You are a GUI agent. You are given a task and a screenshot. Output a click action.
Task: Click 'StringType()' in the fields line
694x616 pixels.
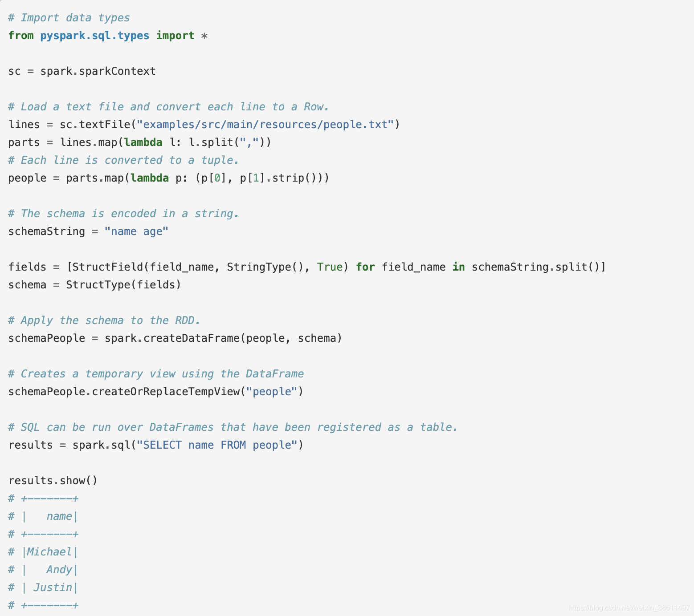click(x=265, y=267)
